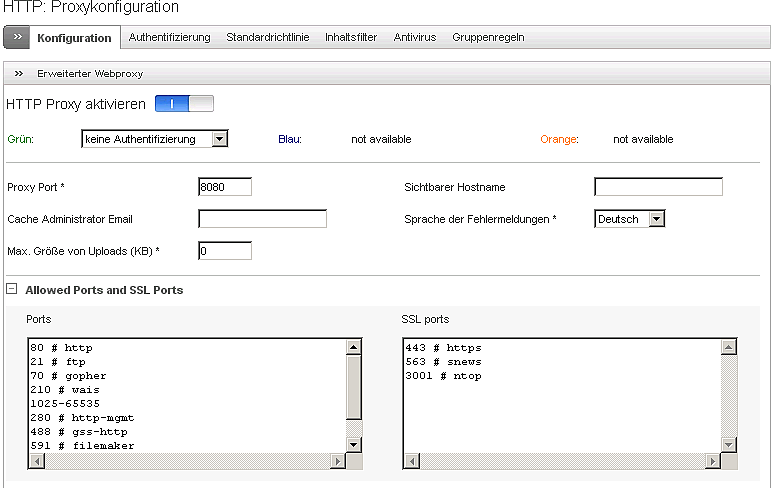Click the Max. Größe von Uploads field

(225, 251)
